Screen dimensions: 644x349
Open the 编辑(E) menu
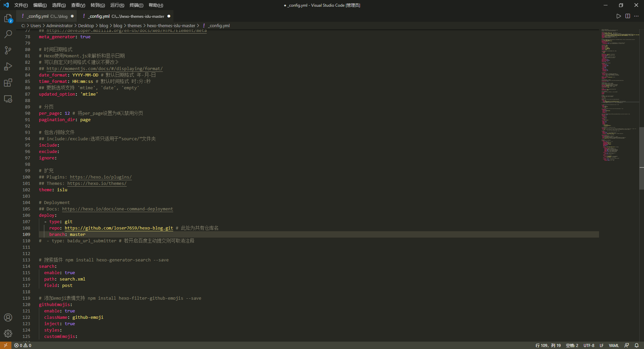[40, 5]
